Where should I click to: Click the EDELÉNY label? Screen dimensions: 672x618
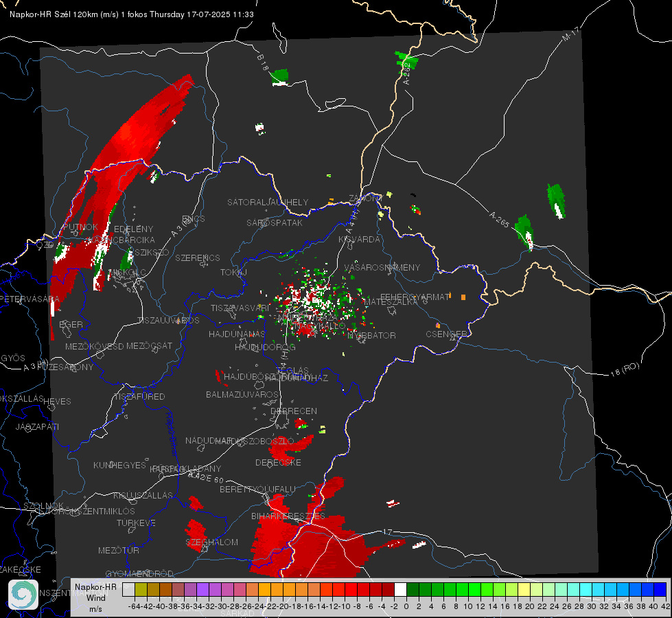[133, 229]
